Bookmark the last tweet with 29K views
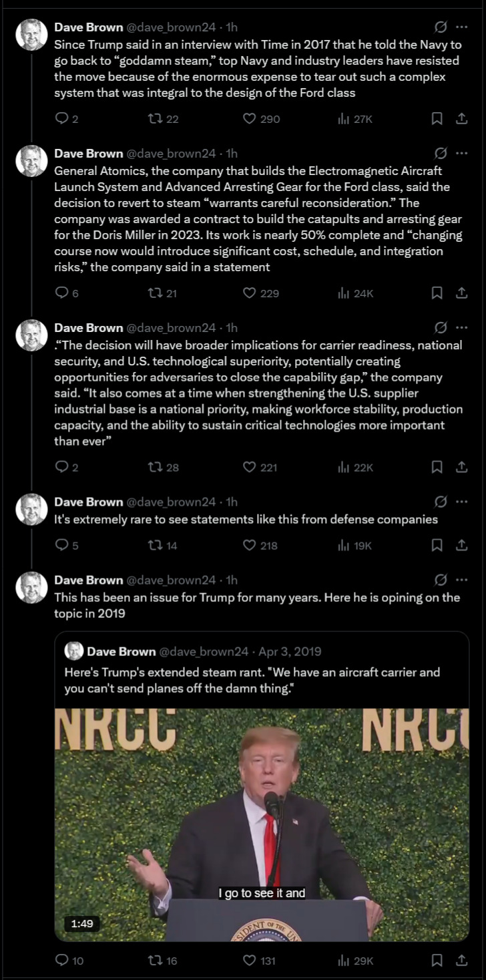 (437, 961)
